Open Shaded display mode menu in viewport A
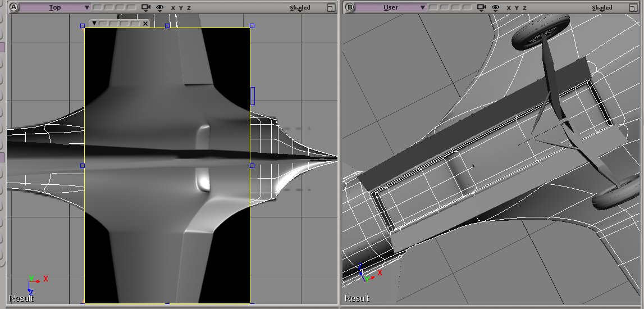Screen dimensions: 644x309 300,8
